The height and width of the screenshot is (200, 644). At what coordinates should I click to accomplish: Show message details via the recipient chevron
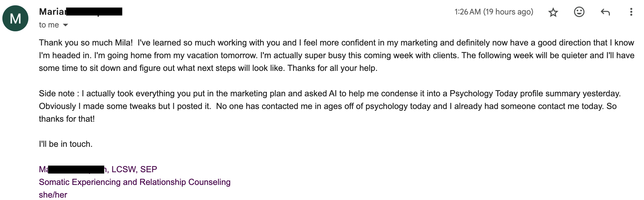[65, 25]
